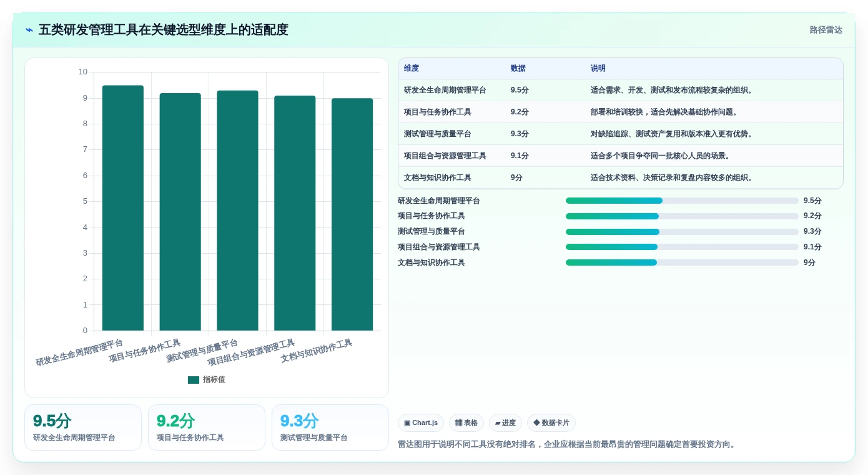The image size is (868, 475).
Task: Click the chart bar for 项目与任务协作工具
Action: coord(180,212)
